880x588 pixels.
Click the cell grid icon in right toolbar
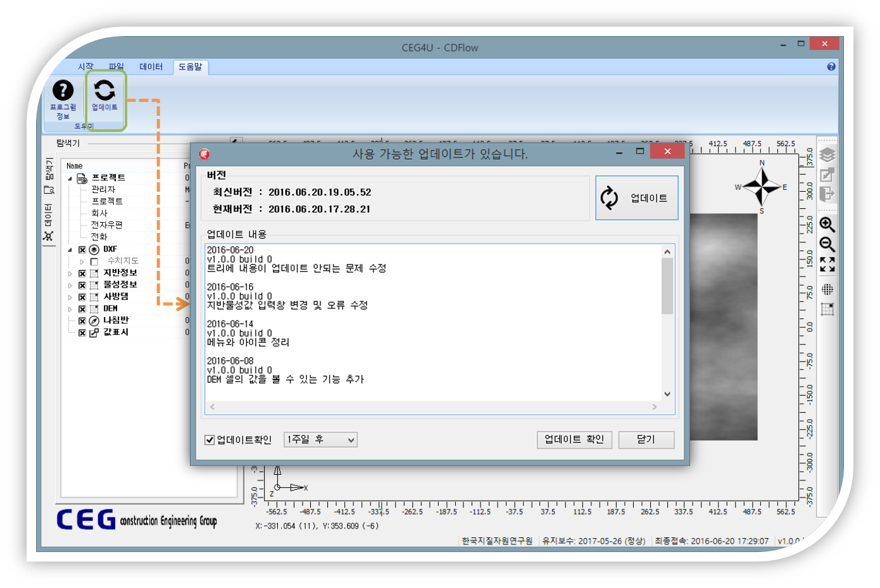[827, 309]
